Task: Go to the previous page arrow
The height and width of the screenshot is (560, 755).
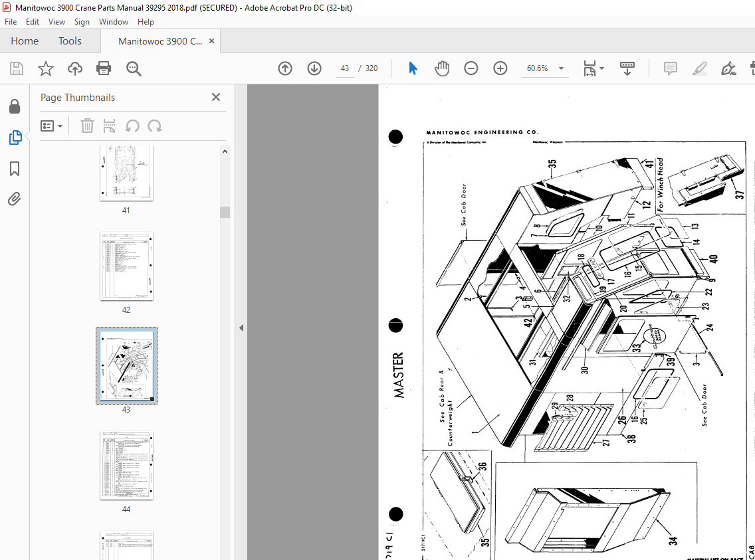Action: click(285, 68)
